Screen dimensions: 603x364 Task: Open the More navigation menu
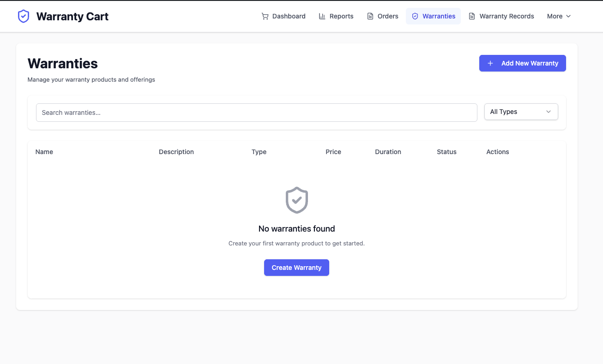point(559,16)
